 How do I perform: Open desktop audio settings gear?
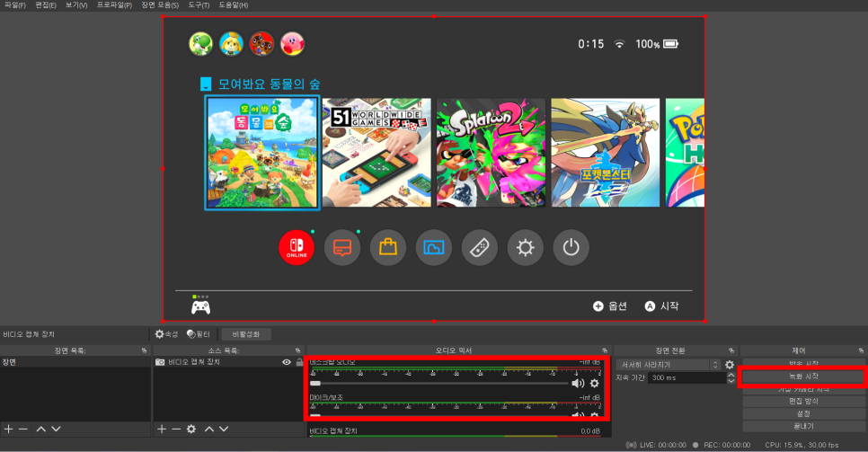(x=595, y=384)
